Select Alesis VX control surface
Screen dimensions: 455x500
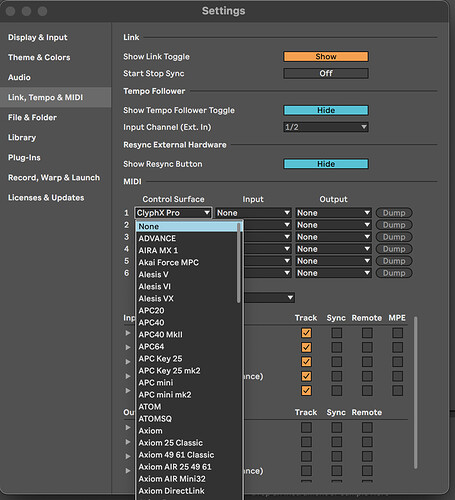click(187, 298)
